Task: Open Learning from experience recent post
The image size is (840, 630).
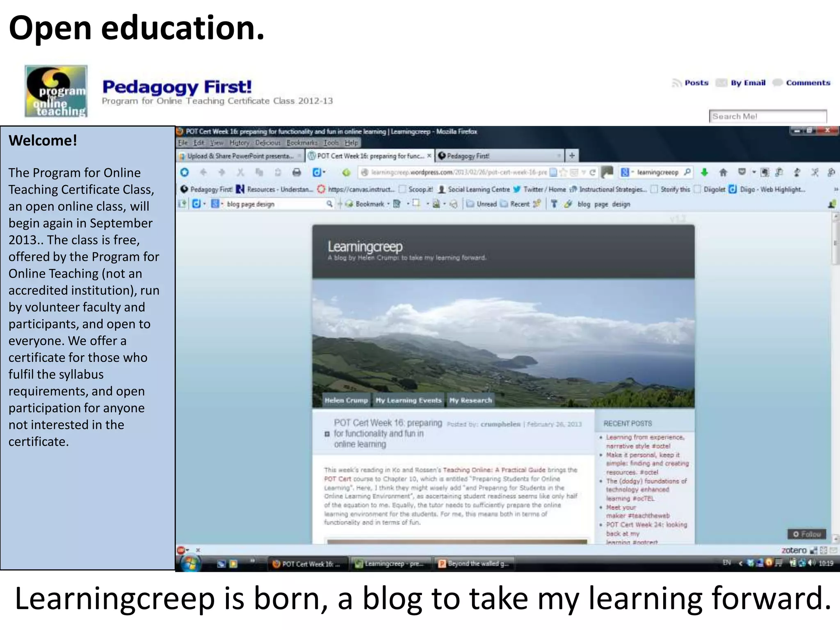Action: coord(645,441)
